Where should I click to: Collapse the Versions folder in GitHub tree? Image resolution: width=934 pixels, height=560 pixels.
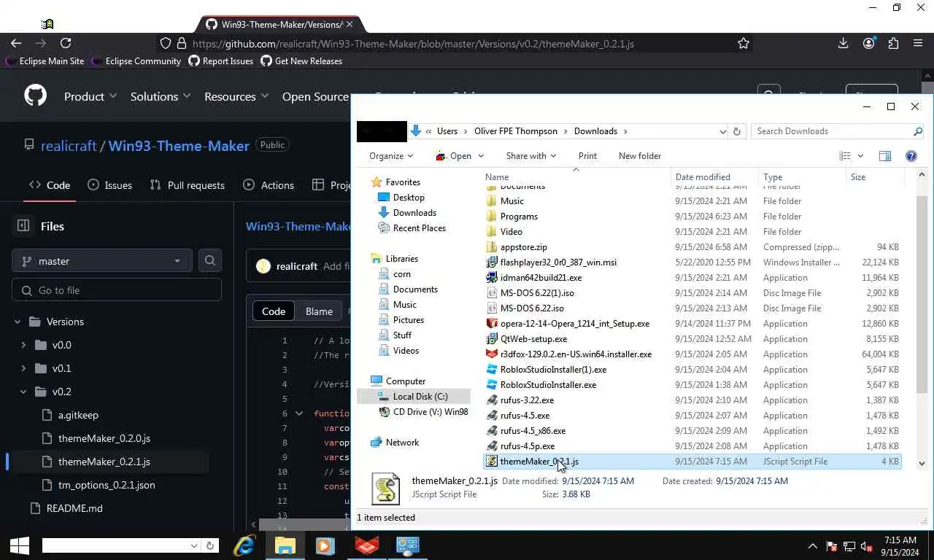18,322
